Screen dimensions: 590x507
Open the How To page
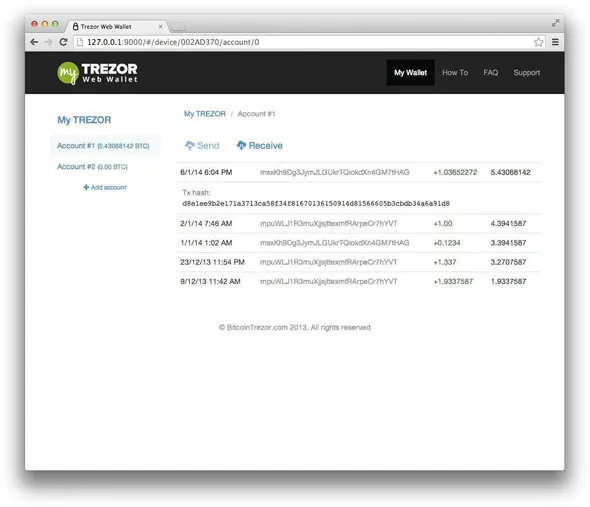click(x=455, y=73)
